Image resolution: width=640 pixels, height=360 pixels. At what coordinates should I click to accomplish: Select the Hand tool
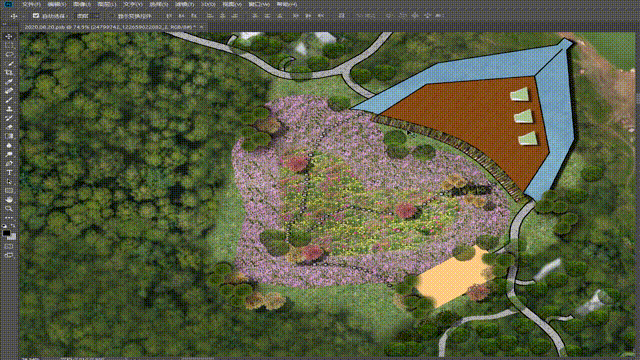coord(9,200)
